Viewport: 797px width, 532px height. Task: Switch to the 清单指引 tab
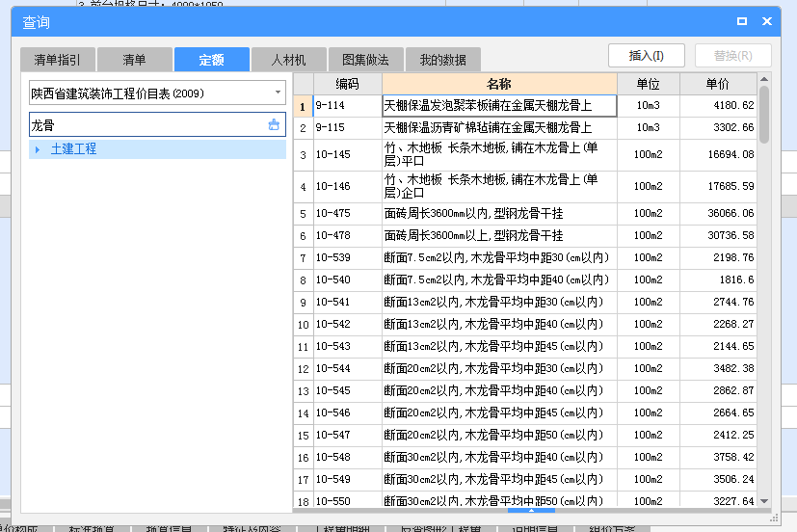tap(58, 60)
